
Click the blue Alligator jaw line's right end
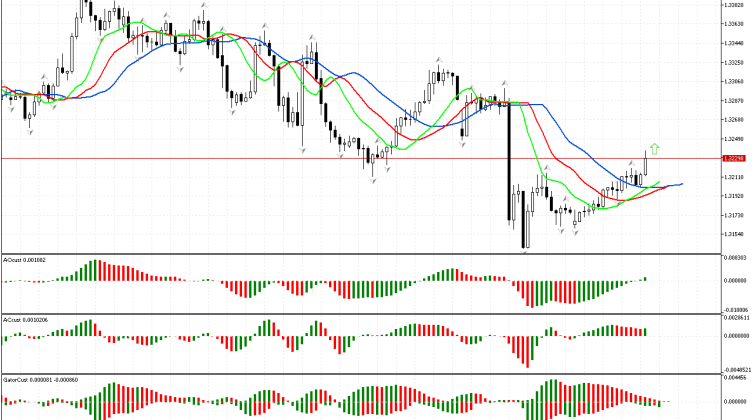tap(681, 184)
